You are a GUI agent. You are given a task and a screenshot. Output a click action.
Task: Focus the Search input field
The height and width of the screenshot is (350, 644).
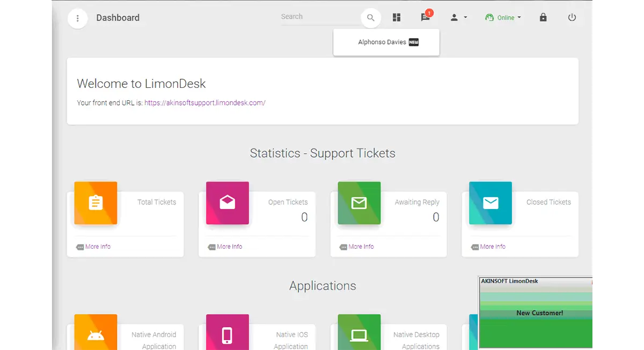coord(320,17)
